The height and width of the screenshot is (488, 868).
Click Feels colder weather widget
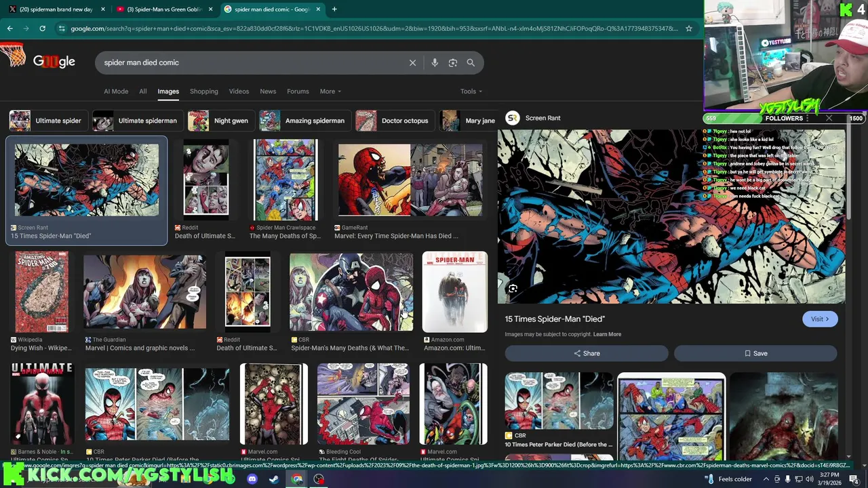pyautogui.click(x=729, y=479)
